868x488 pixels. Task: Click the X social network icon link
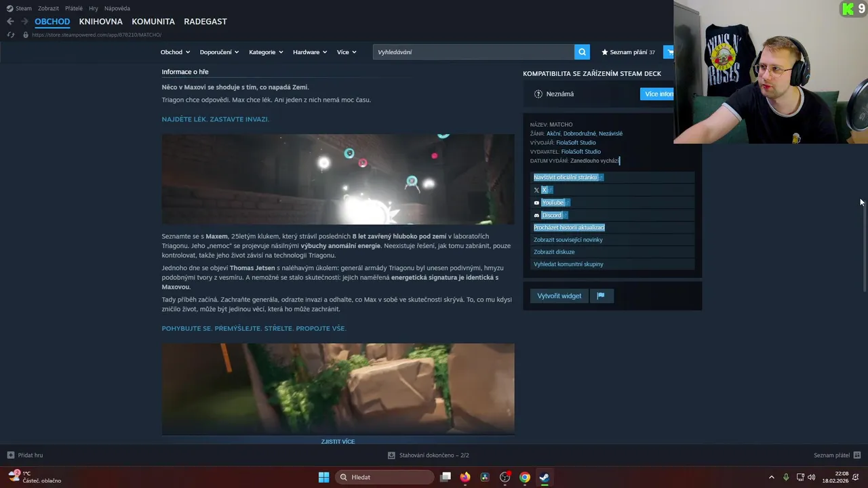tap(536, 190)
